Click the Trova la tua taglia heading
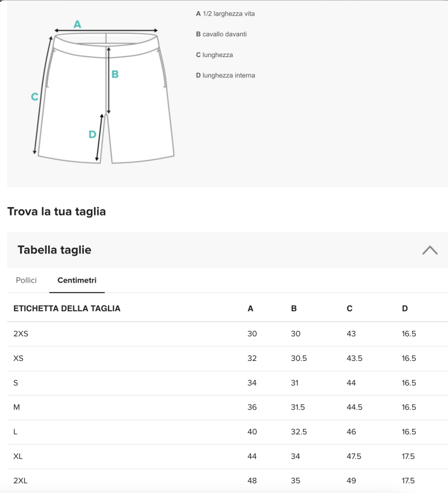Screen dimensions: 448x493 click(x=57, y=212)
